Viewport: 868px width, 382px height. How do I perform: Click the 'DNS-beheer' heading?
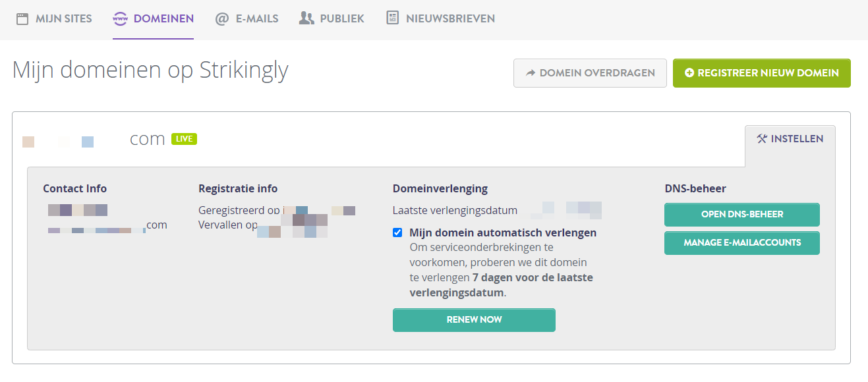(x=695, y=188)
